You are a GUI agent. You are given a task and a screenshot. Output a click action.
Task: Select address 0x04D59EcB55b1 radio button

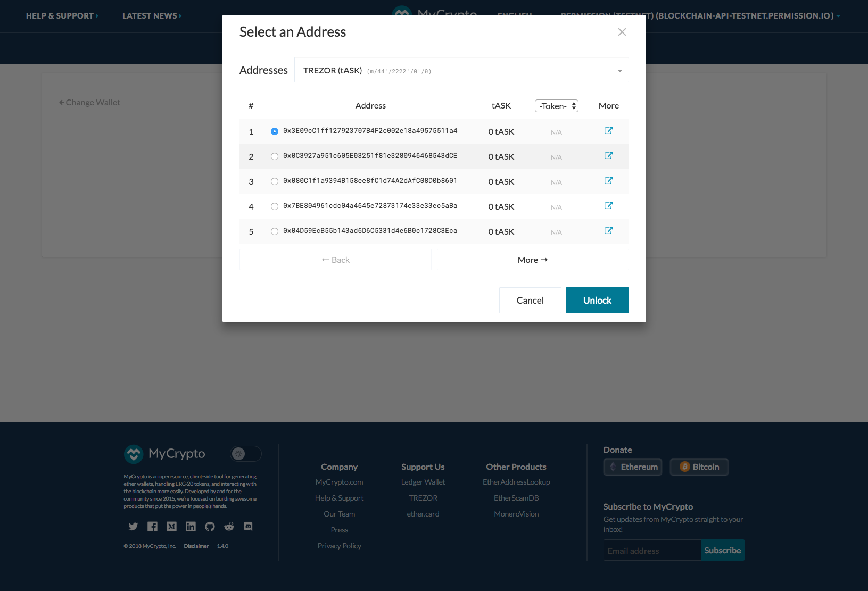pos(275,231)
